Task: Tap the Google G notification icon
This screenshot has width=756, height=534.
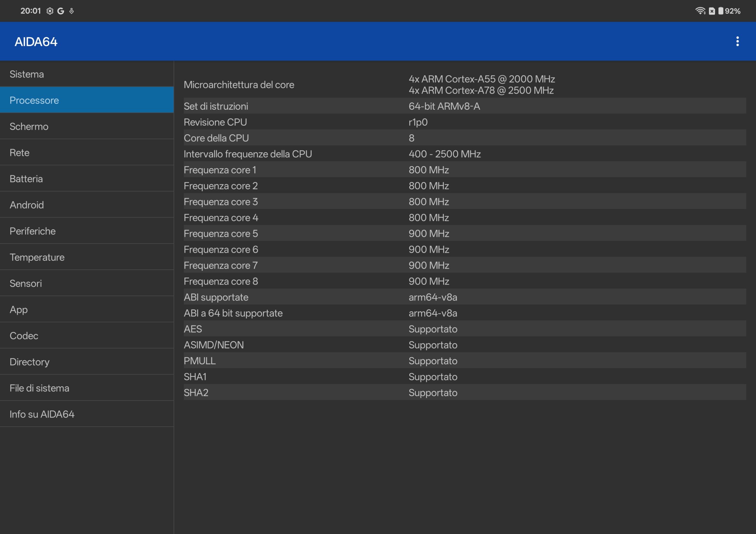Action: 61,11
